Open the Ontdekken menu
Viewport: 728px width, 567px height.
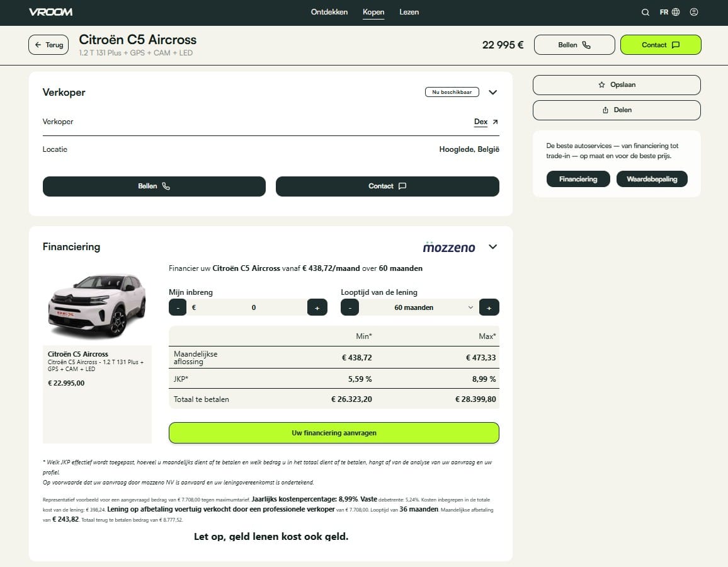point(329,12)
